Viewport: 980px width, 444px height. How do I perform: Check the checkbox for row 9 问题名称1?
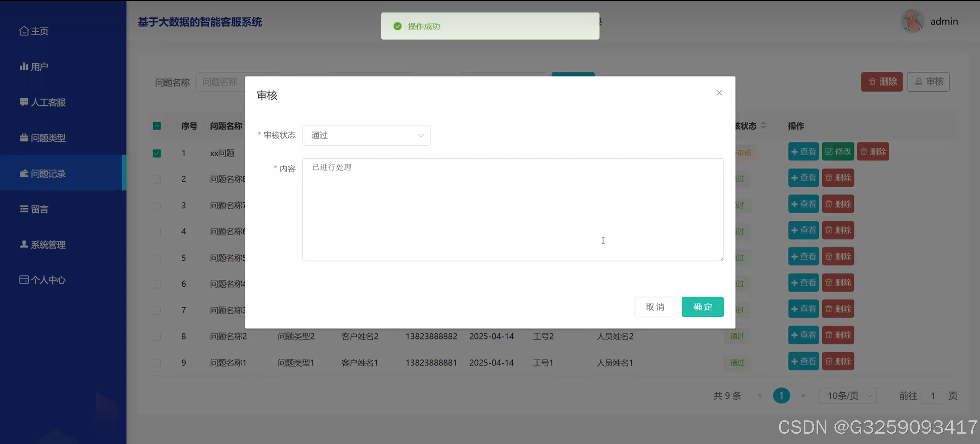point(157,363)
